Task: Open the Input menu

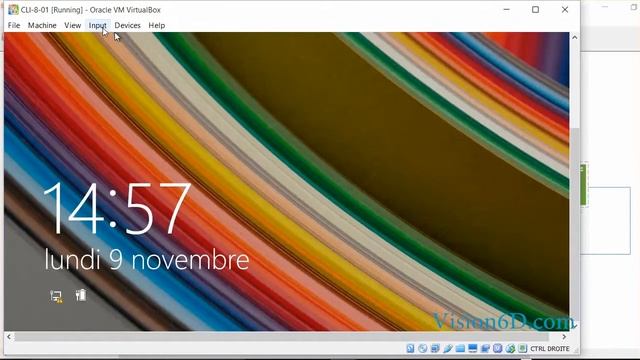Action: pyautogui.click(x=98, y=25)
